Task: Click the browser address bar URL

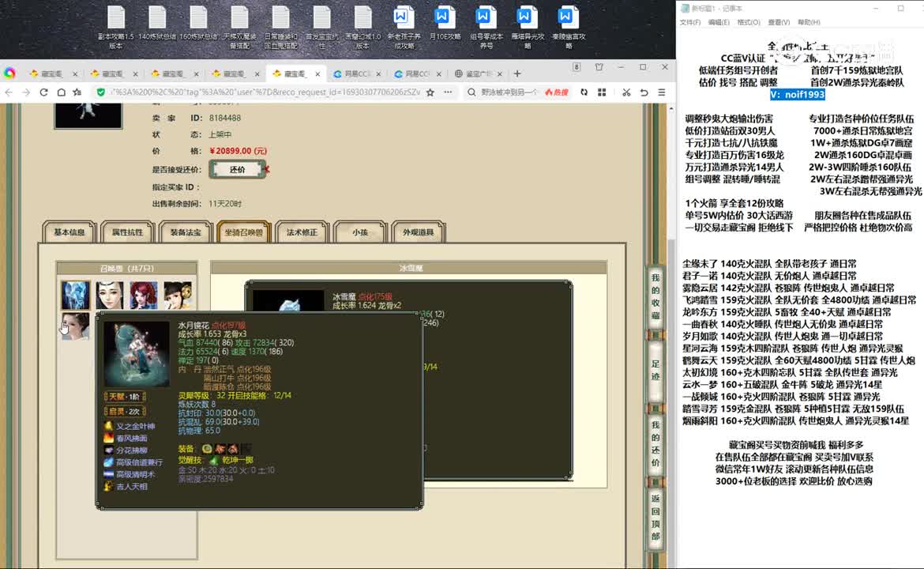Action: 265,92
